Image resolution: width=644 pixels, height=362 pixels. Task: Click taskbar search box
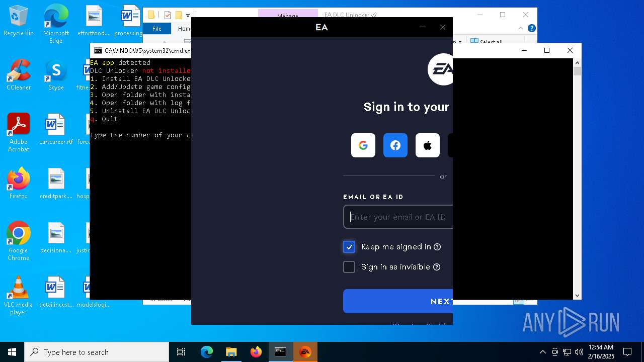97,352
